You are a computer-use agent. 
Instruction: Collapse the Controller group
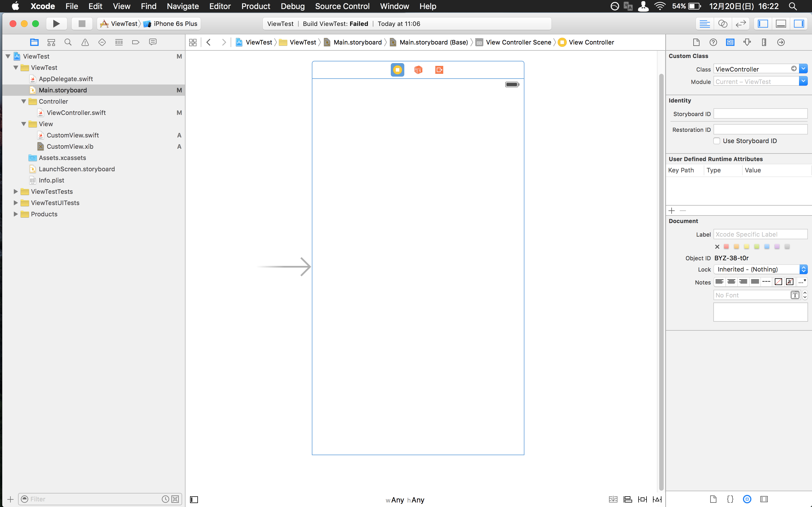[23, 101]
